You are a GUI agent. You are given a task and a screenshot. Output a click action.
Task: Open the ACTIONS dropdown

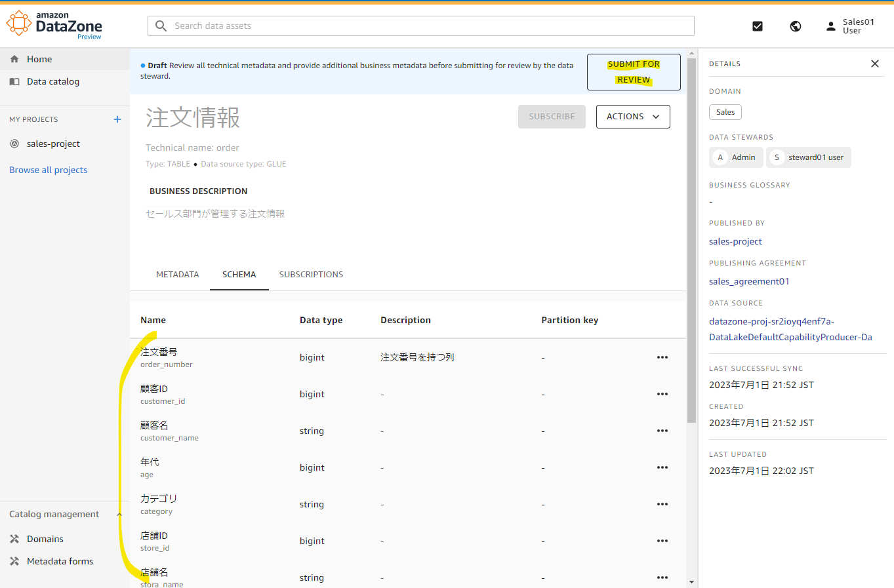(633, 117)
